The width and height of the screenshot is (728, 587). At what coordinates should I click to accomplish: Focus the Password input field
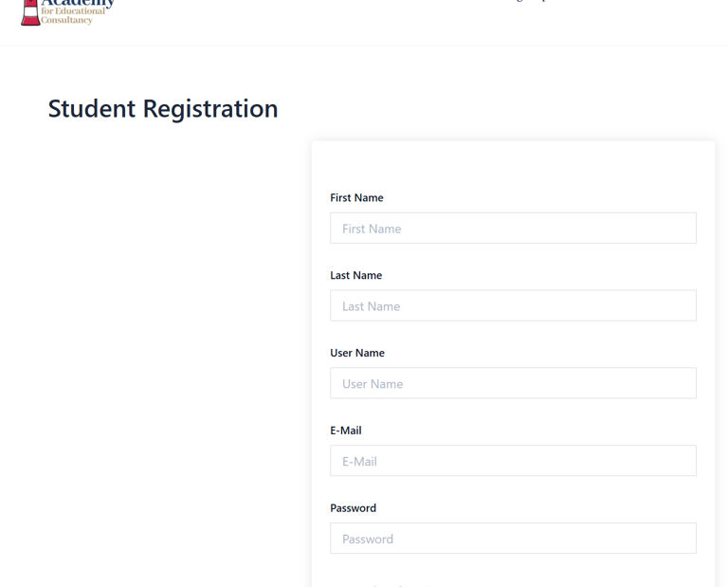click(513, 539)
